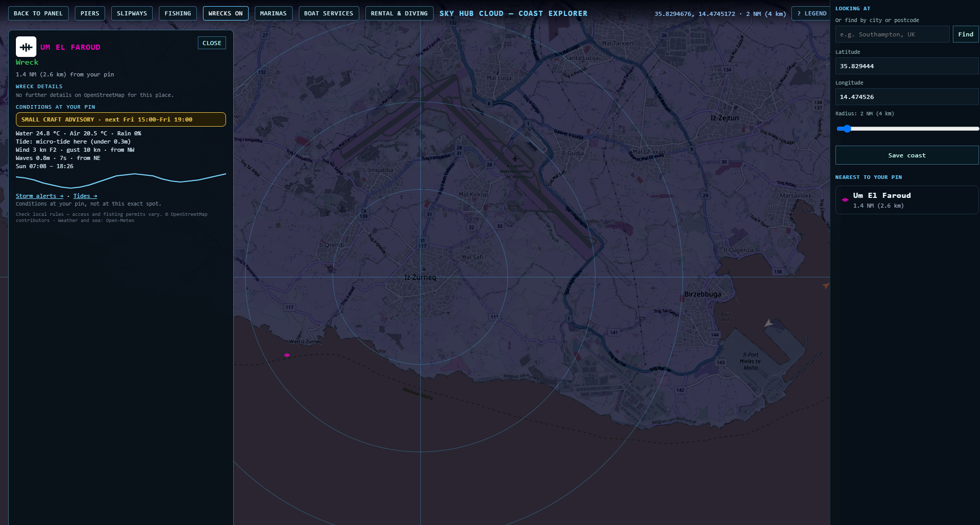
Task: Toggle the Rental & Diving layer
Action: (399, 13)
